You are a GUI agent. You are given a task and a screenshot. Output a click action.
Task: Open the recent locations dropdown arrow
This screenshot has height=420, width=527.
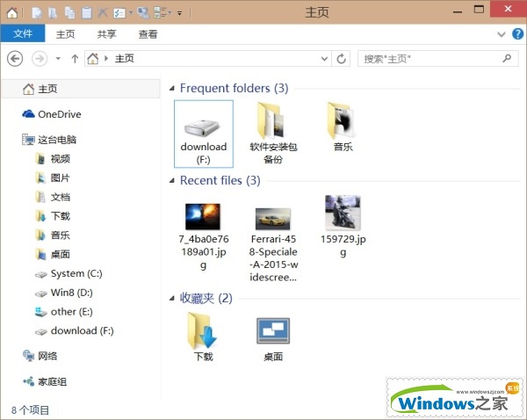click(x=58, y=59)
